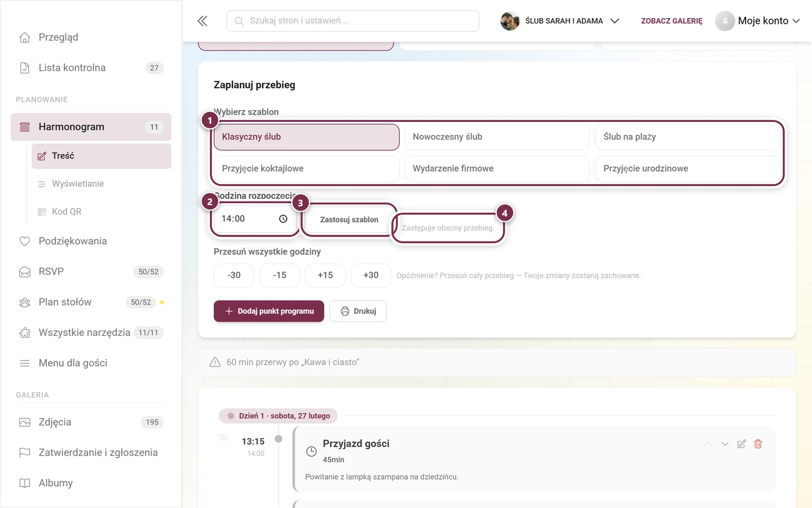Select the Przyjęcie urodzinowe template
Screen dimensions: 812x508
click(x=688, y=169)
